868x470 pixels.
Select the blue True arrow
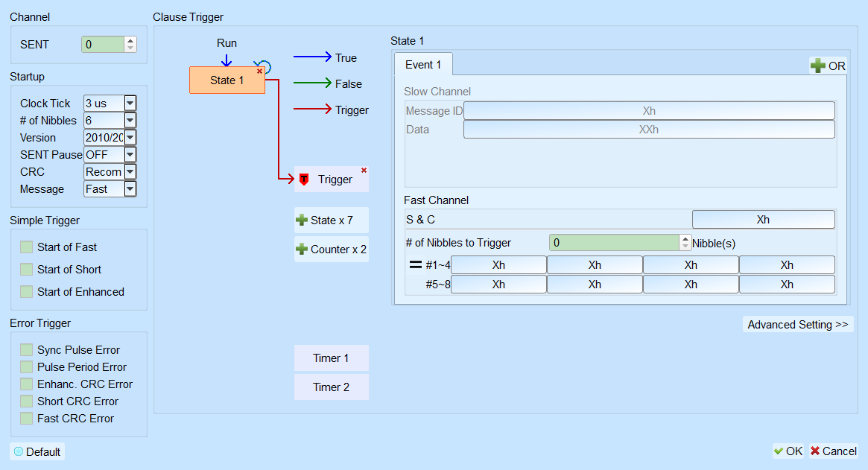[x=313, y=57]
